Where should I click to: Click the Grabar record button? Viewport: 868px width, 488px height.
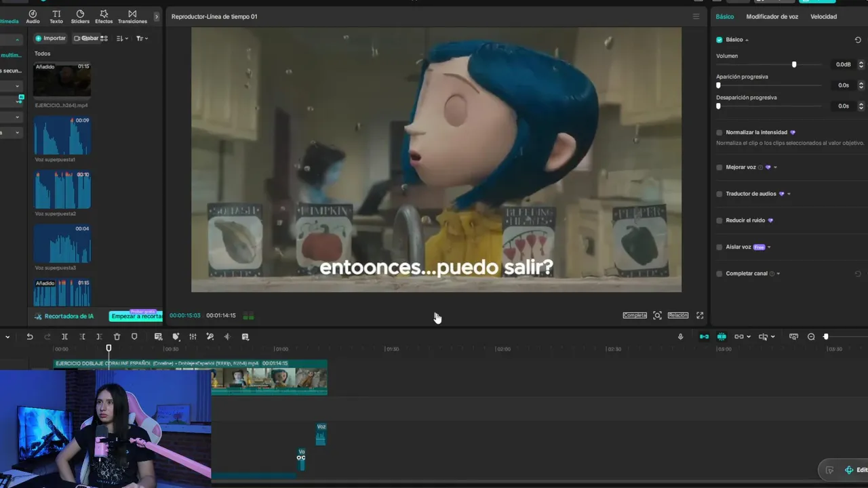click(x=86, y=39)
